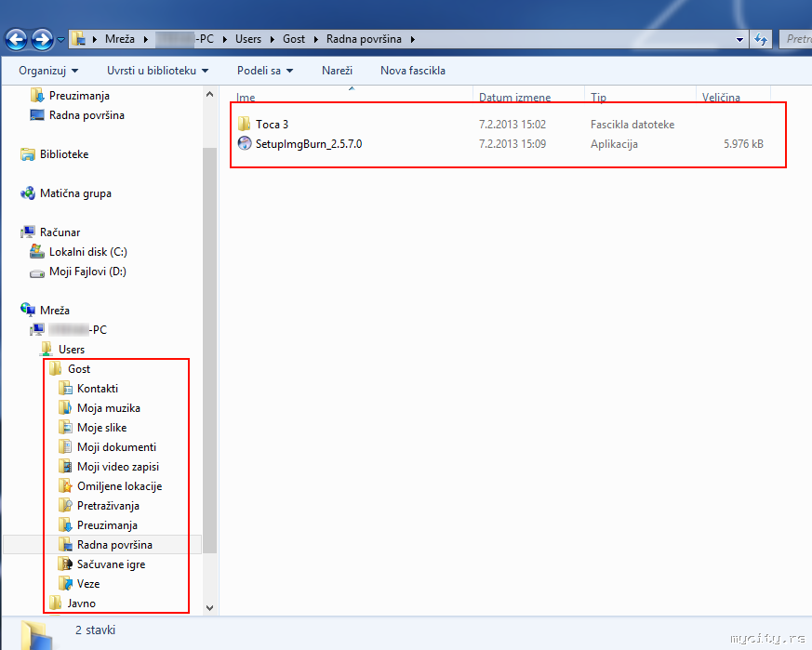This screenshot has width=812, height=650.
Task: Click the Kontakti folder icon
Action: tap(65, 388)
